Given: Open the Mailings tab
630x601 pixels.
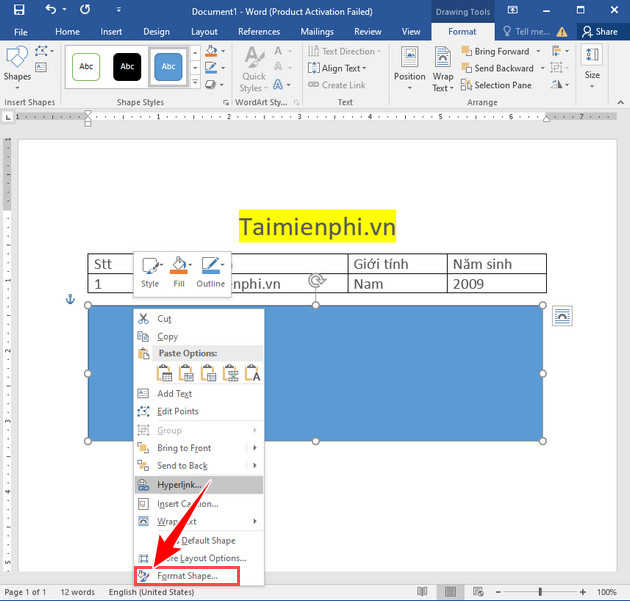Looking at the screenshot, I should click(x=317, y=32).
